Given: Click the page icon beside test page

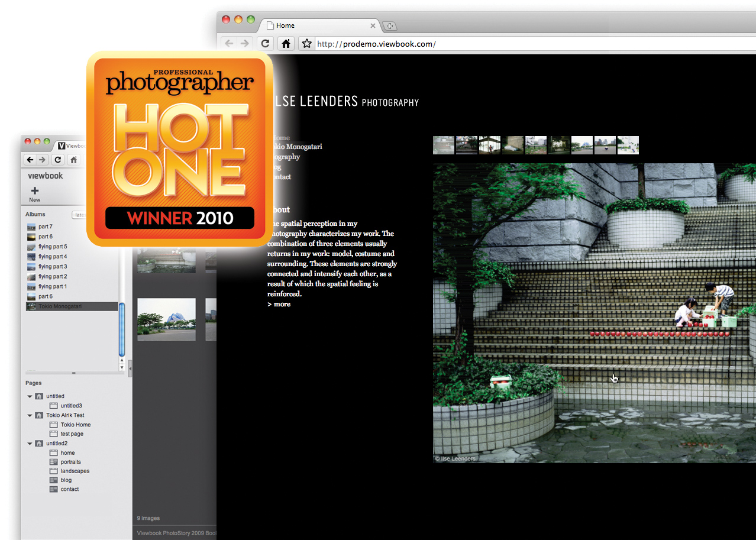Looking at the screenshot, I should [54, 434].
